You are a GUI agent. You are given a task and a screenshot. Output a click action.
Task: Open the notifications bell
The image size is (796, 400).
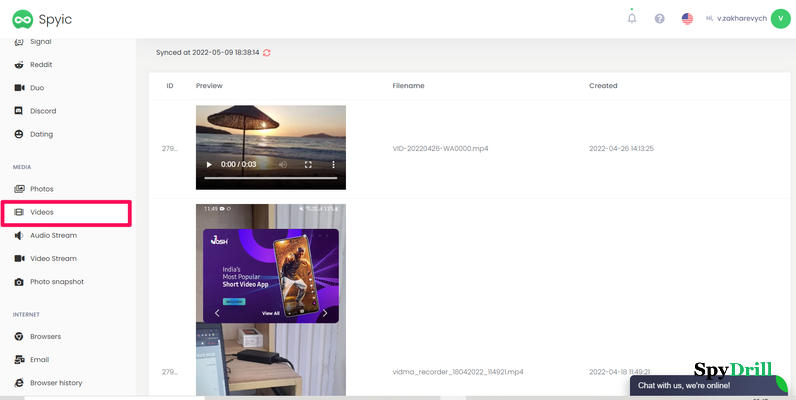631,18
